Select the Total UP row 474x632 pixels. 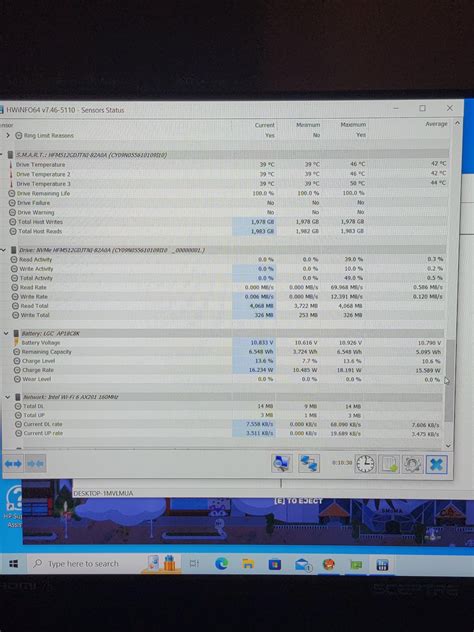point(229,415)
